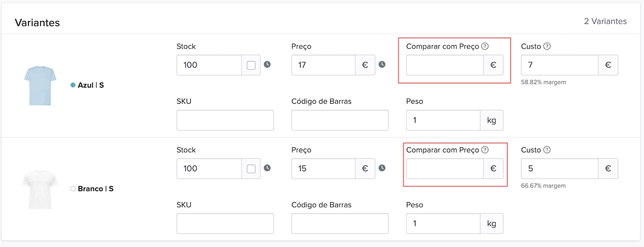Click the clock icon beside Azul stock

tap(267, 65)
